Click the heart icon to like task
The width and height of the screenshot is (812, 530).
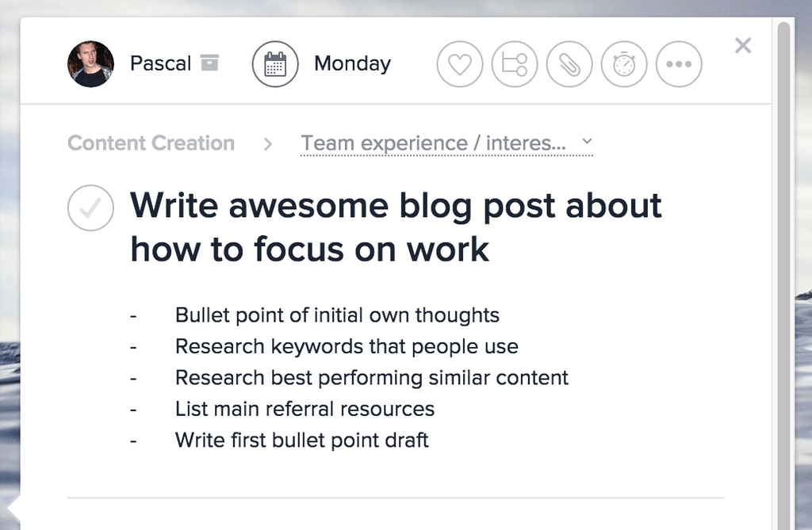[460, 63]
